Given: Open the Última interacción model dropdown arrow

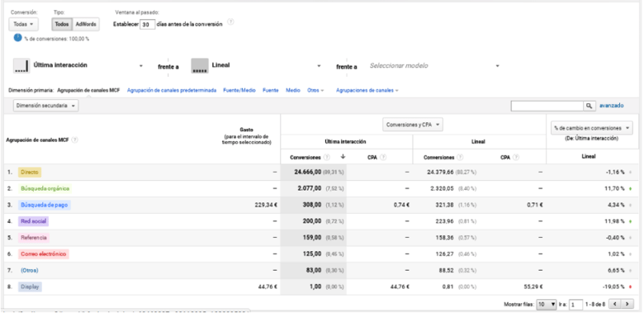Looking at the screenshot, I should point(141,66).
